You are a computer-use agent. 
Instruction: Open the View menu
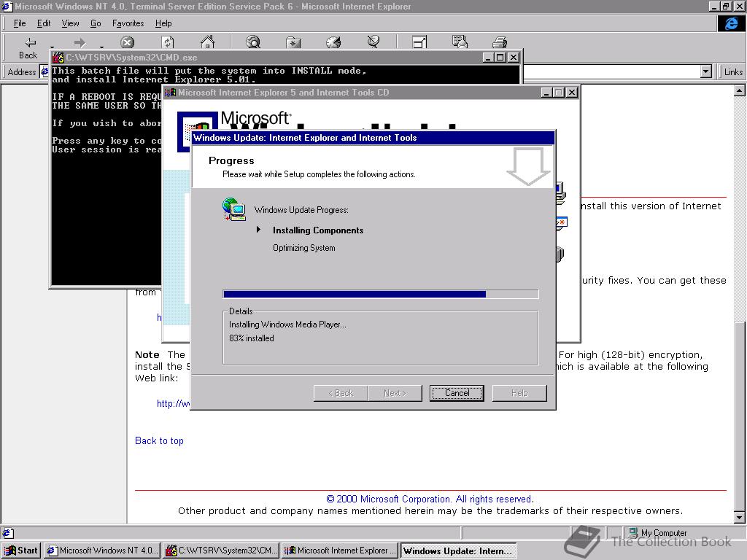pos(70,23)
